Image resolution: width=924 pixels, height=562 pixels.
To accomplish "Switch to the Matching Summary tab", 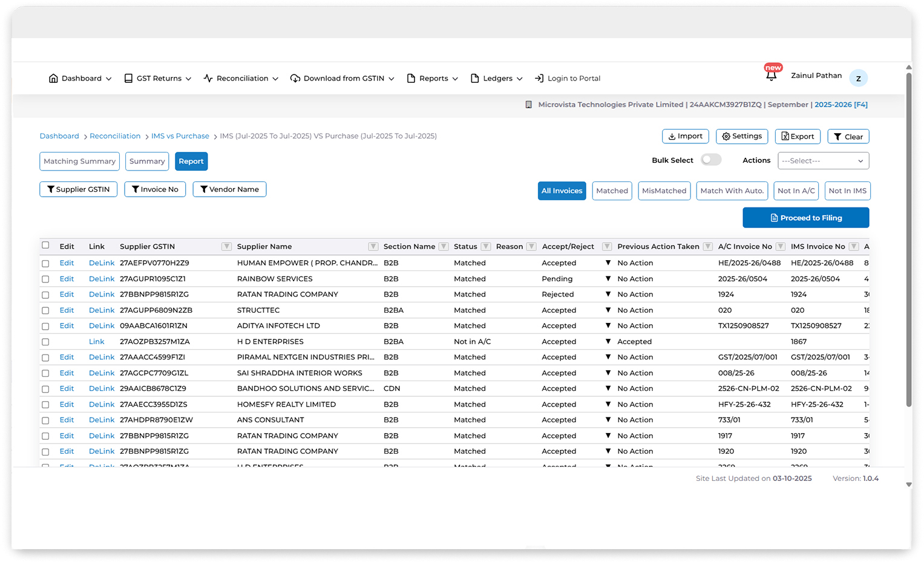I will click(x=79, y=162).
